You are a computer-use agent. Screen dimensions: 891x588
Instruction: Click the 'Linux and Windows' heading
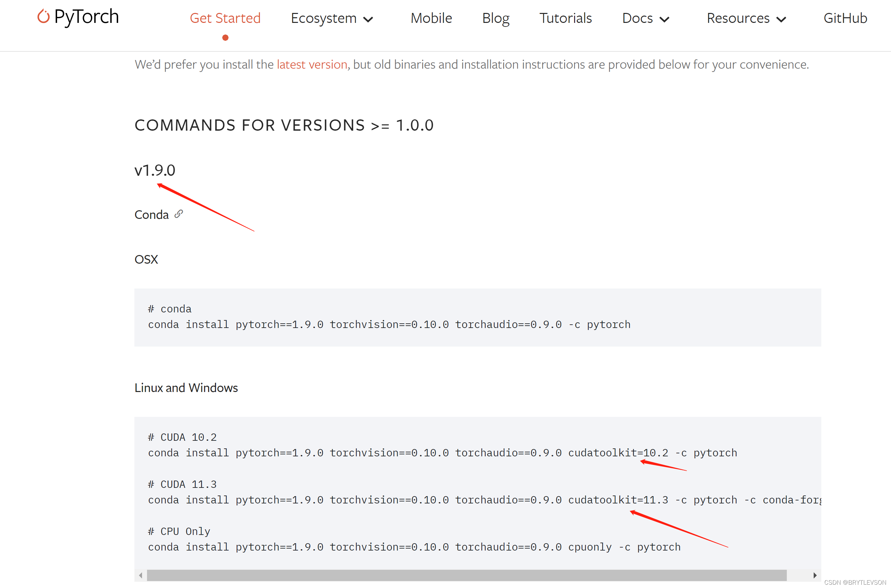[x=186, y=388]
